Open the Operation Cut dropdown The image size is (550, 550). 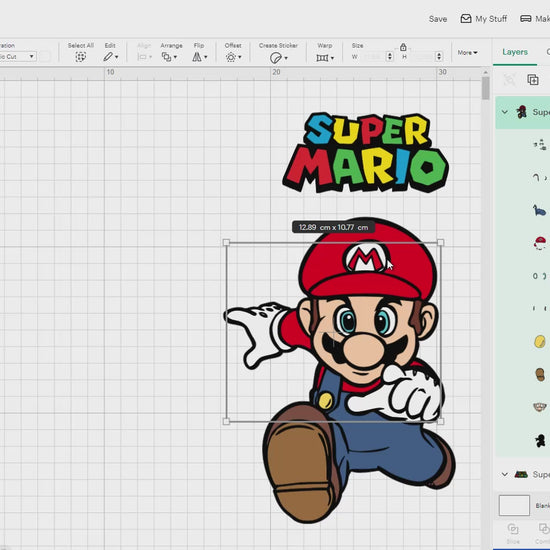pyautogui.click(x=18, y=56)
